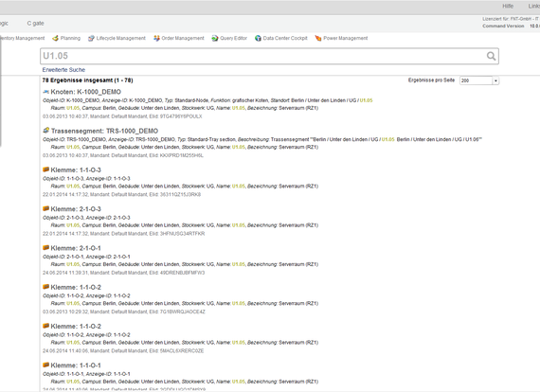Click the Klemme 2-1-O-1 icon
This screenshot has height=392, width=540.
click(x=45, y=247)
